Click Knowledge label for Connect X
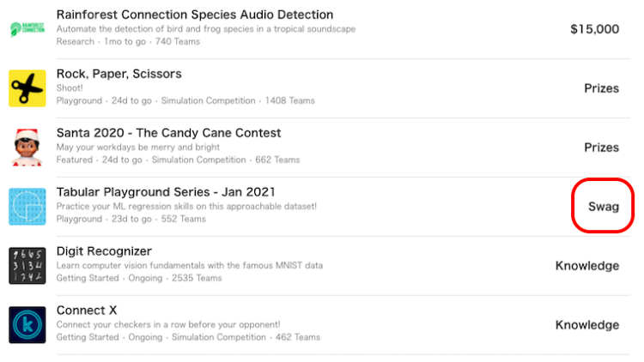Viewport: 644px width, 362px height. [x=587, y=325]
